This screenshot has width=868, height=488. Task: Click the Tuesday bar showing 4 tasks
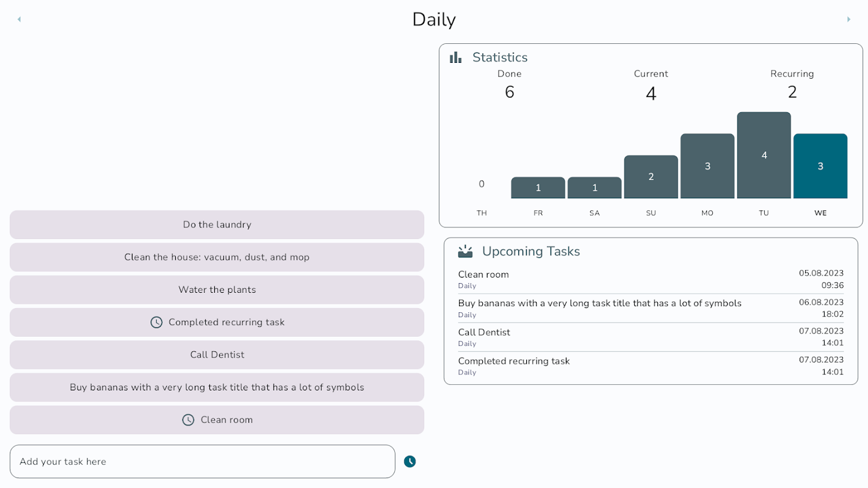click(x=764, y=156)
